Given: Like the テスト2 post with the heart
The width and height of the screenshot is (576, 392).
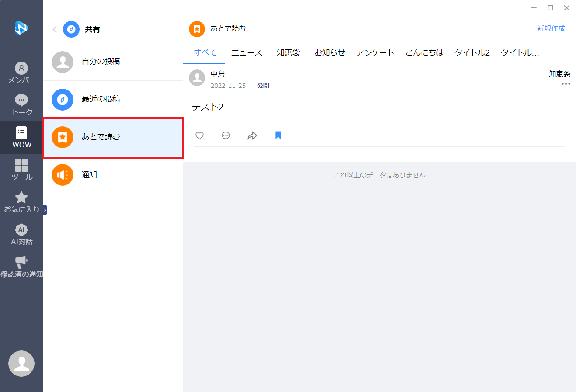Looking at the screenshot, I should click(x=199, y=135).
